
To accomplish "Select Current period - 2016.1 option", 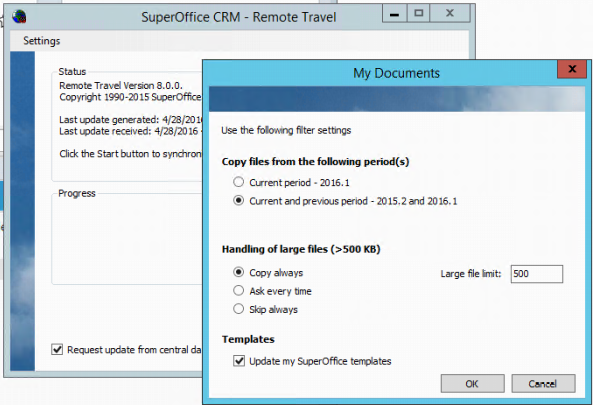I will pos(238,182).
